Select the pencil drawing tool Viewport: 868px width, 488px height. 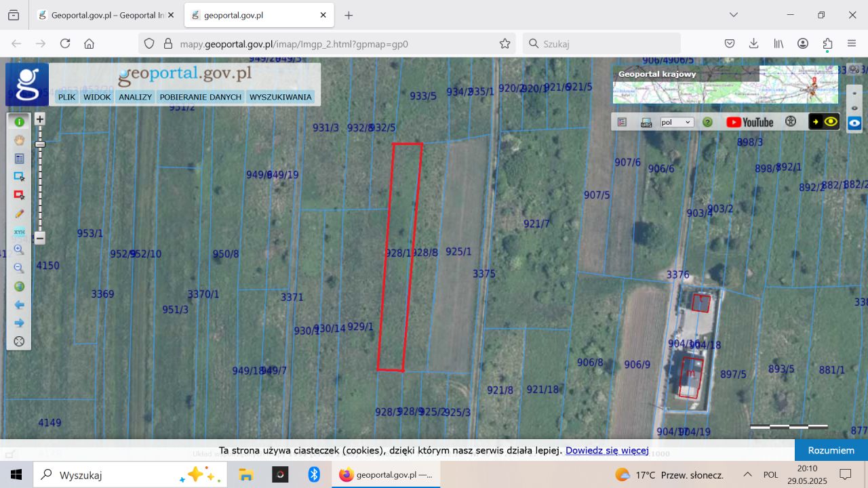[19, 213]
